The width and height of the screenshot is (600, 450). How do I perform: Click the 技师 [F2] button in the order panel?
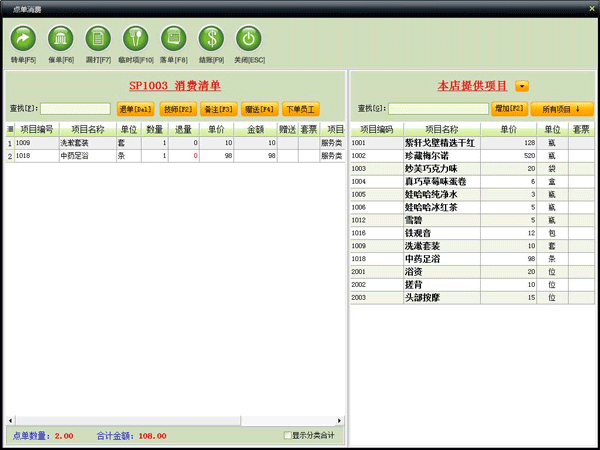tap(177, 108)
